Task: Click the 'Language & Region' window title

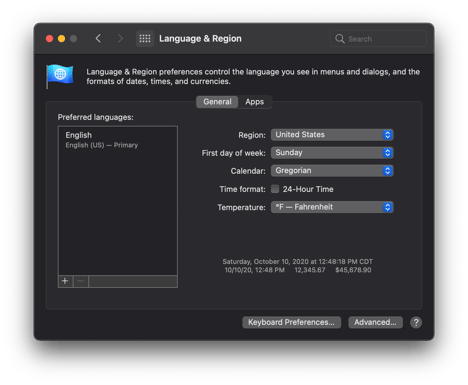Action: (200, 39)
